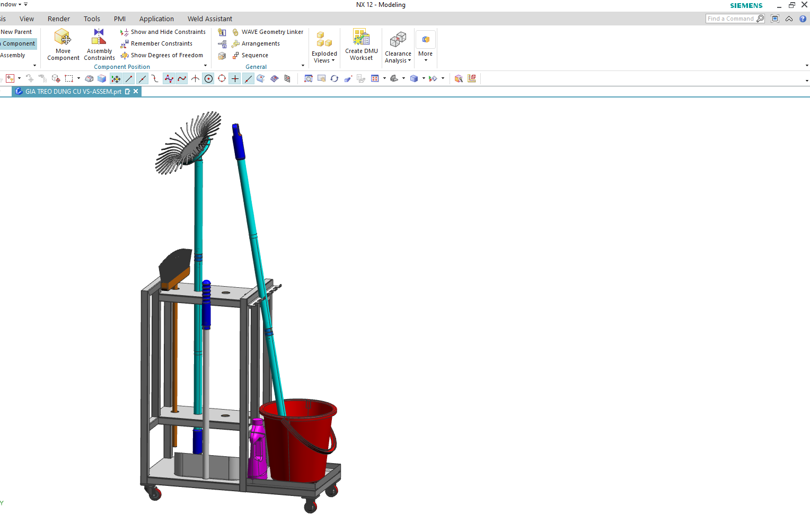Open the Weld Assistant ribbon tab

210,19
